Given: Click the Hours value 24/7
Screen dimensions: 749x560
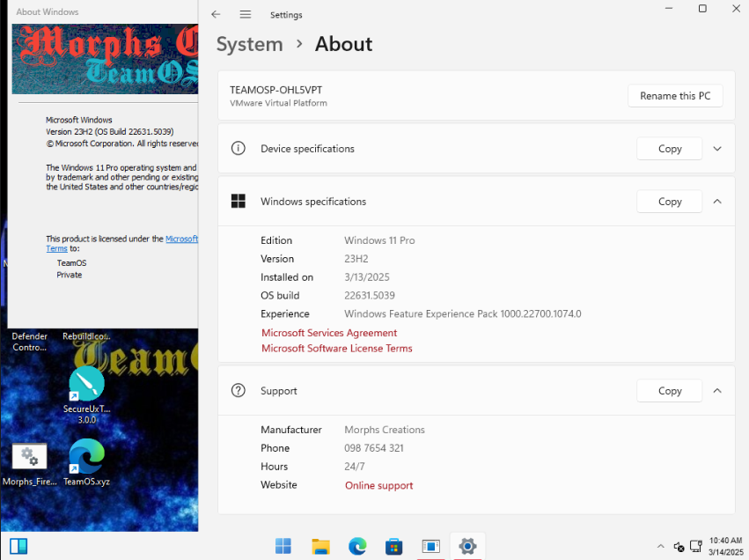Looking at the screenshot, I should 355,466.
